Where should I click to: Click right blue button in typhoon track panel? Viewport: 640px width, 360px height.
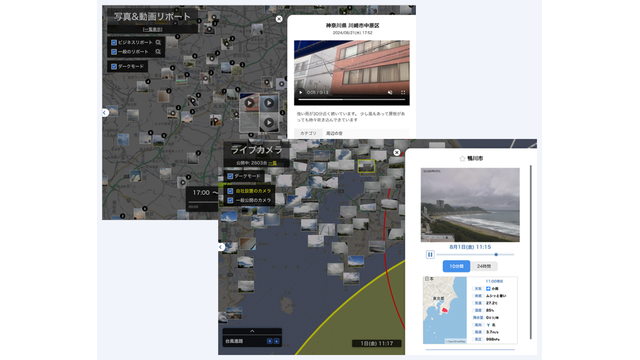[276, 341]
